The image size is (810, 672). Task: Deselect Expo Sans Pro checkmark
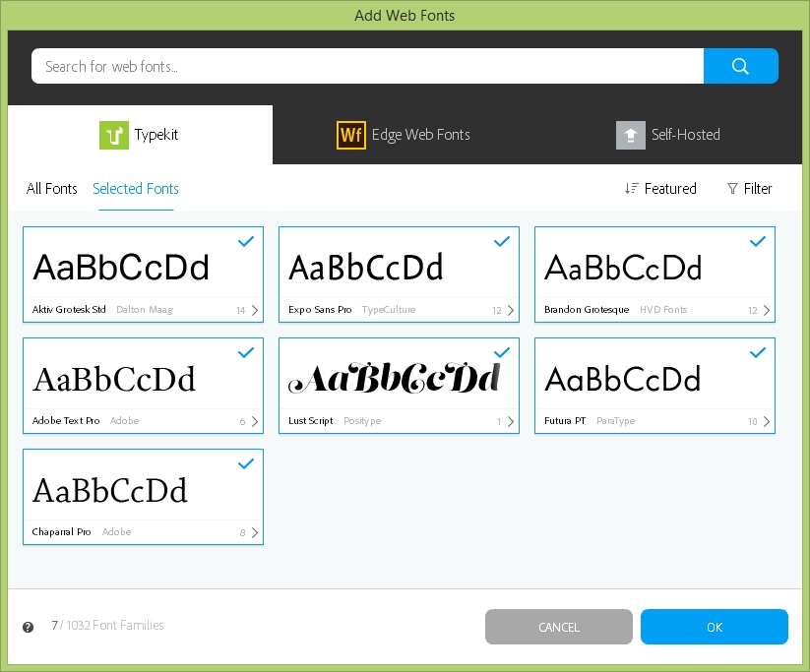[x=502, y=241]
